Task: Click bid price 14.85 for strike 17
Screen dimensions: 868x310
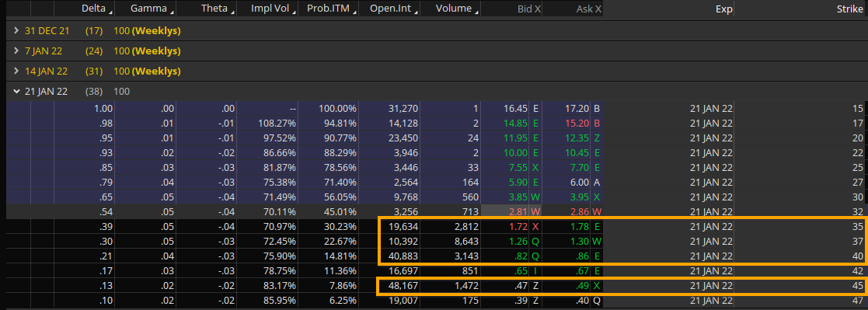Action: pos(516,124)
